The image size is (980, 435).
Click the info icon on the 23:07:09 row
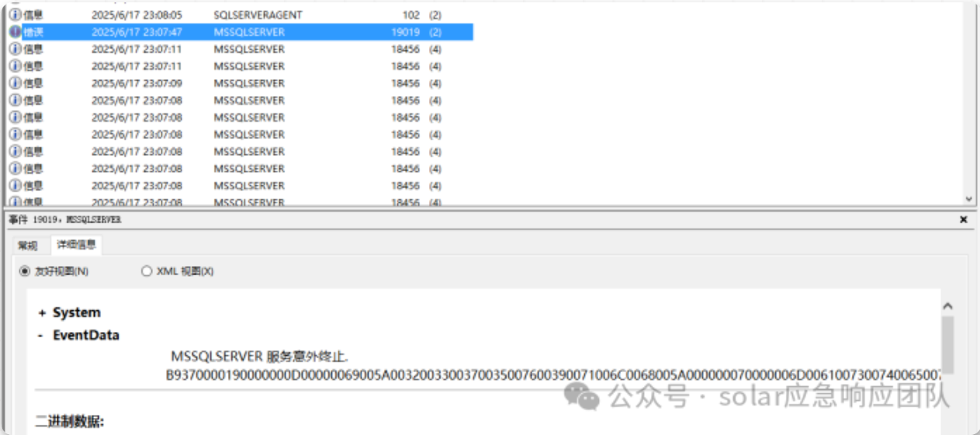point(16,83)
